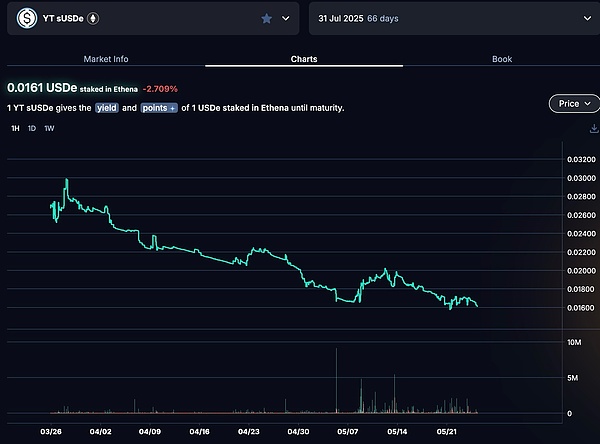This screenshot has width=600, height=444.
Task: Click the 0.0161 USDe price value
Action: point(40,87)
